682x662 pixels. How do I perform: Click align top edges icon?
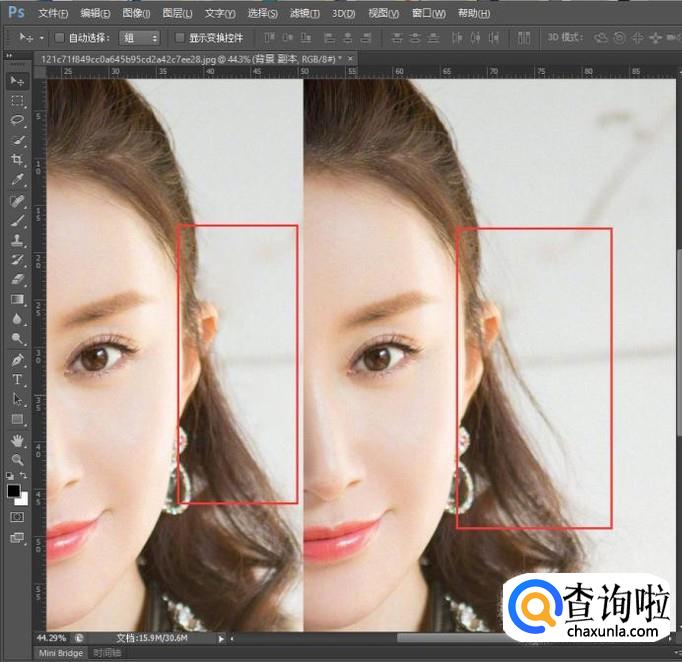[x=269, y=38]
